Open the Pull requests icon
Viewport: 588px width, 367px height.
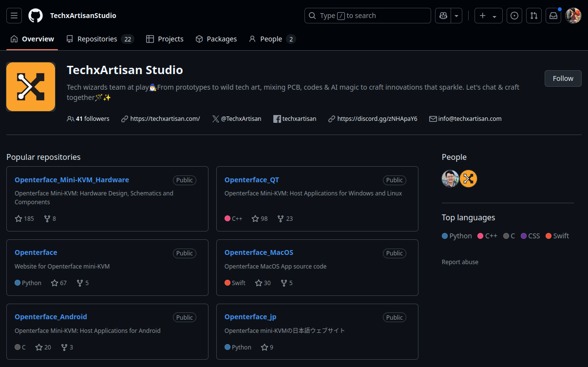tap(534, 16)
